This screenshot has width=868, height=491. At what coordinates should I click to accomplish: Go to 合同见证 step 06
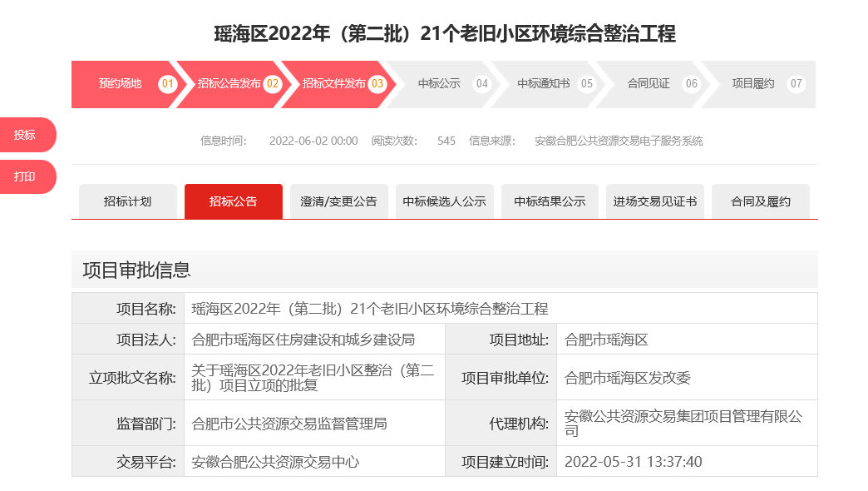point(650,84)
